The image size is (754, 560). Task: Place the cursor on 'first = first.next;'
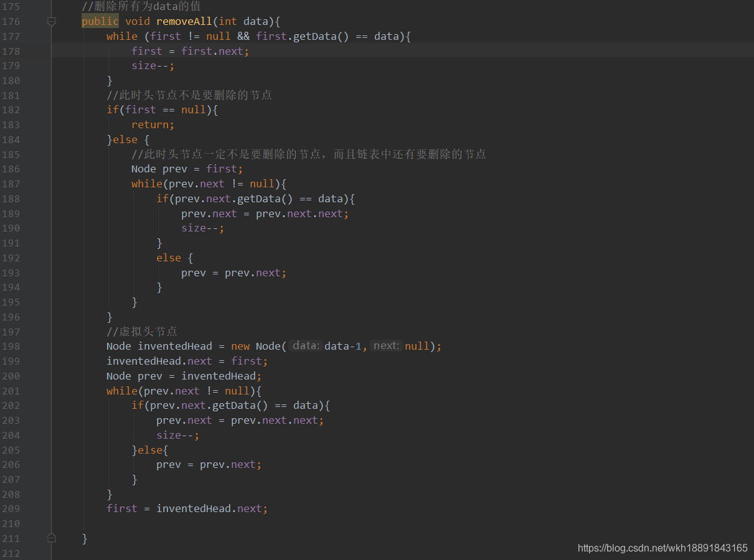(190, 51)
